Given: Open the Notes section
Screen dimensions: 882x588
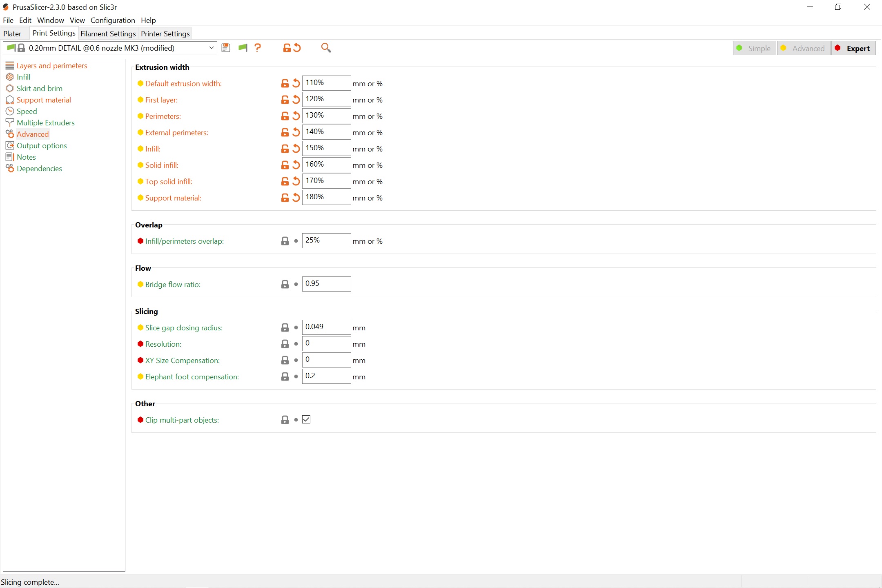Looking at the screenshot, I should pos(26,157).
